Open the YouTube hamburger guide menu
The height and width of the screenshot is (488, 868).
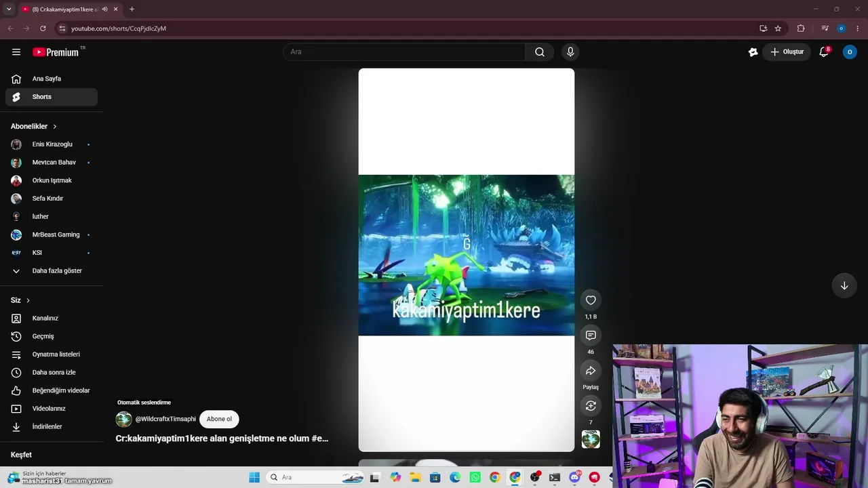(16, 52)
